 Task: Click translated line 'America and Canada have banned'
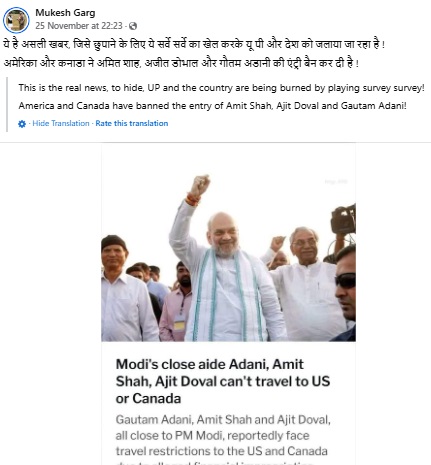[213, 106]
